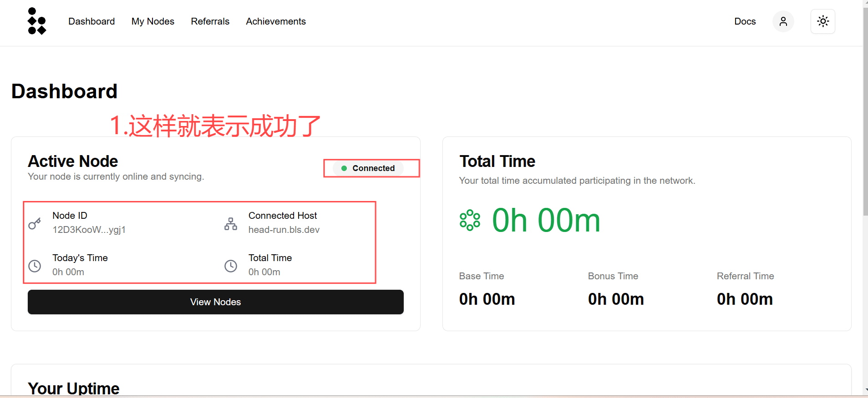The height and width of the screenshot is (398, 868).
Task: Open the user account profile icon
Action: point(783,21)
